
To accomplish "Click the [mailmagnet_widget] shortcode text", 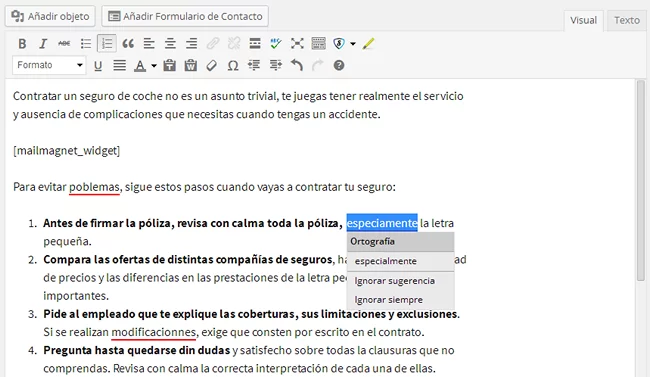I will click(x=66, y=151).
